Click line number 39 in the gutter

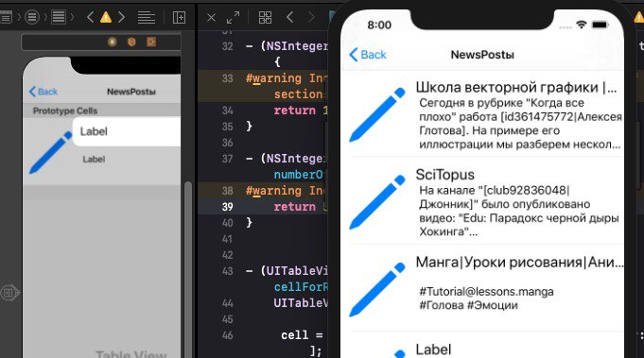228,207
